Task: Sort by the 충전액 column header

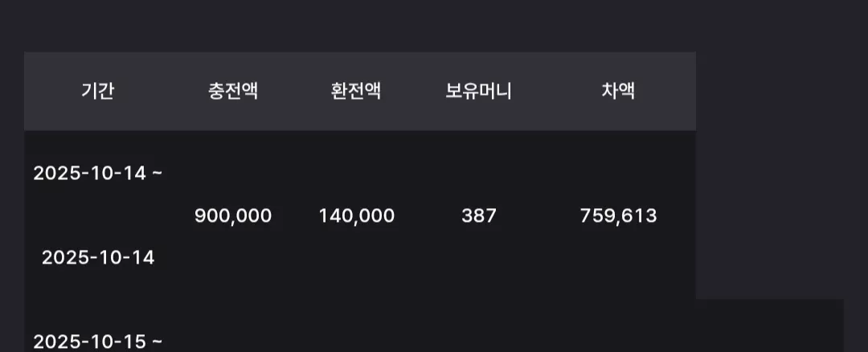Action: 233,91
